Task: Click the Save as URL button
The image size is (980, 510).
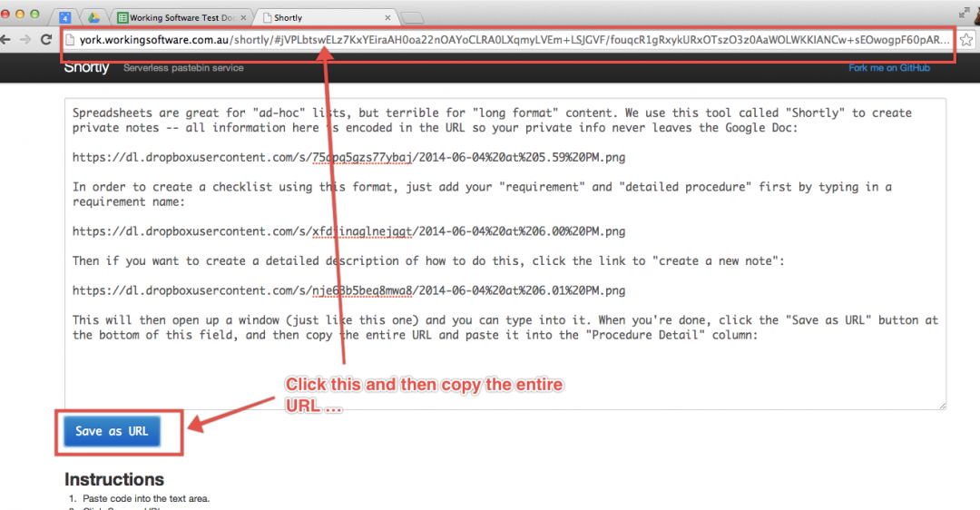Action: click(x=112, y=431)
